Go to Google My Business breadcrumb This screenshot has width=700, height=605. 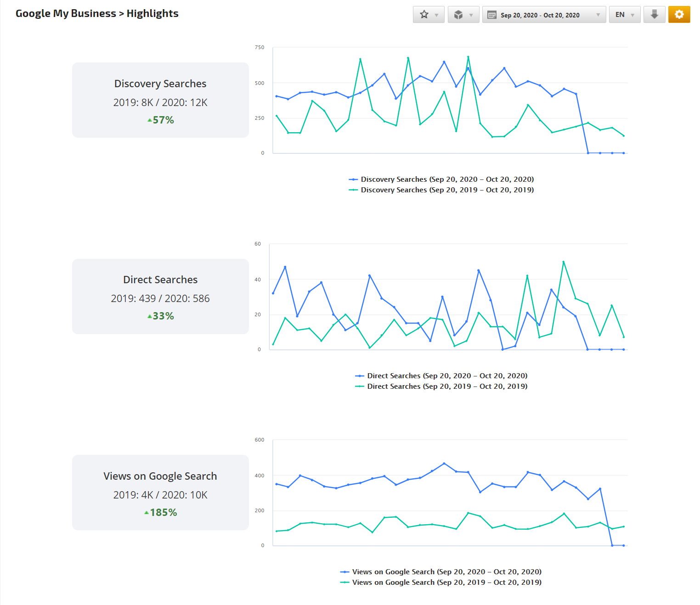[x=66, y=13]
